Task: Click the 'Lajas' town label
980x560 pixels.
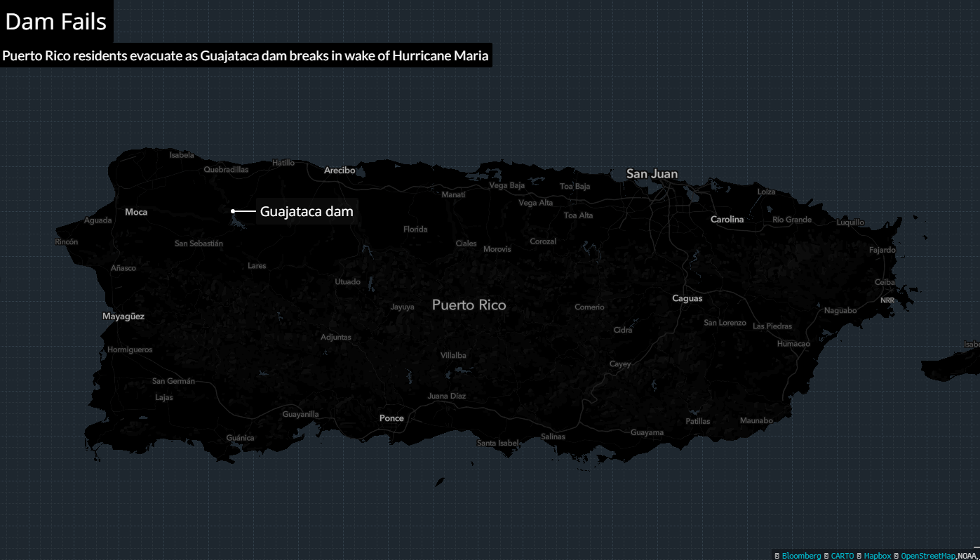Action: 163,397
